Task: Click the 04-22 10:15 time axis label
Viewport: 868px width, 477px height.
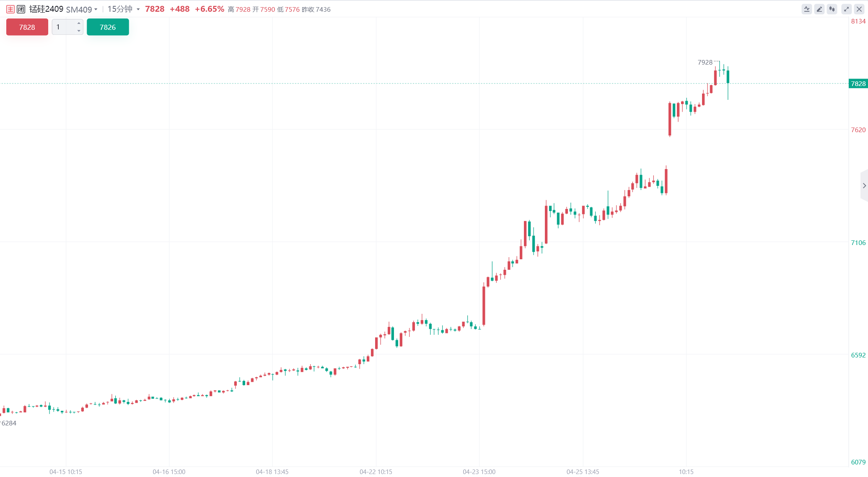Action: pos(376,472)
